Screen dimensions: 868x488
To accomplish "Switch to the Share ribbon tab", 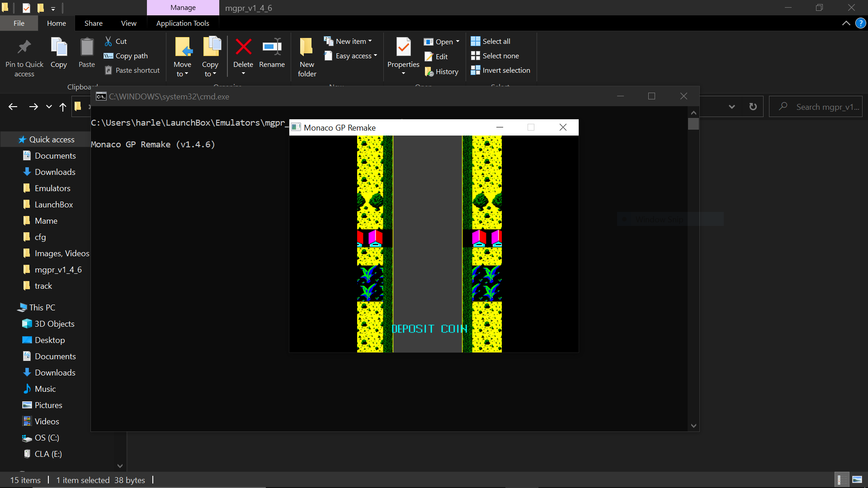I will [94, 23].
